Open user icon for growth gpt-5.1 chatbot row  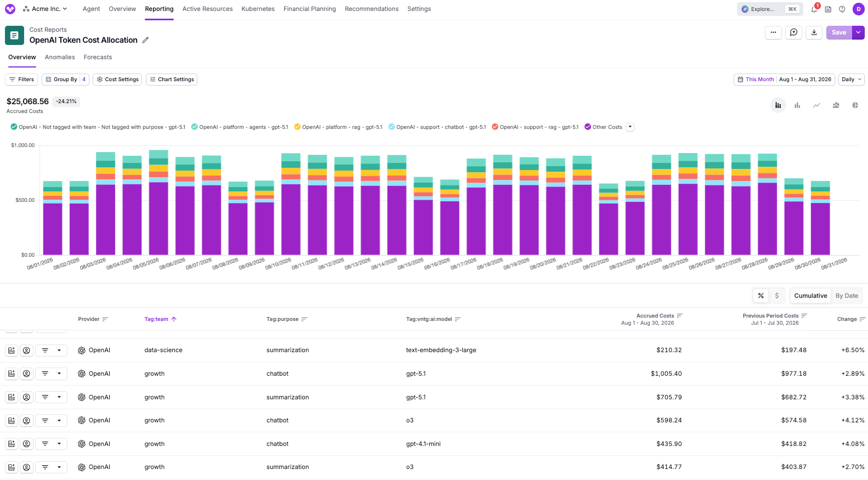tap(26, 374)
